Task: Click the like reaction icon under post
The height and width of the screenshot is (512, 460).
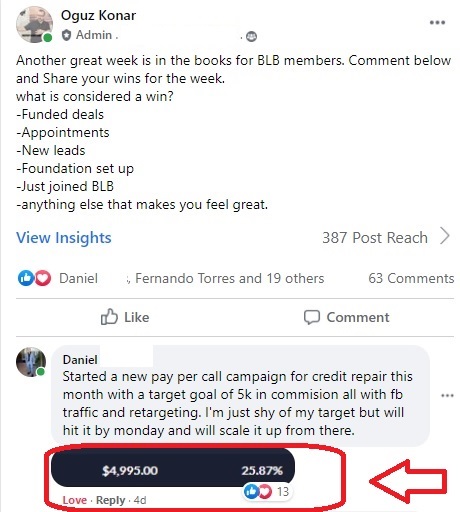Action: pyautogui.click(x=26, y=278)
